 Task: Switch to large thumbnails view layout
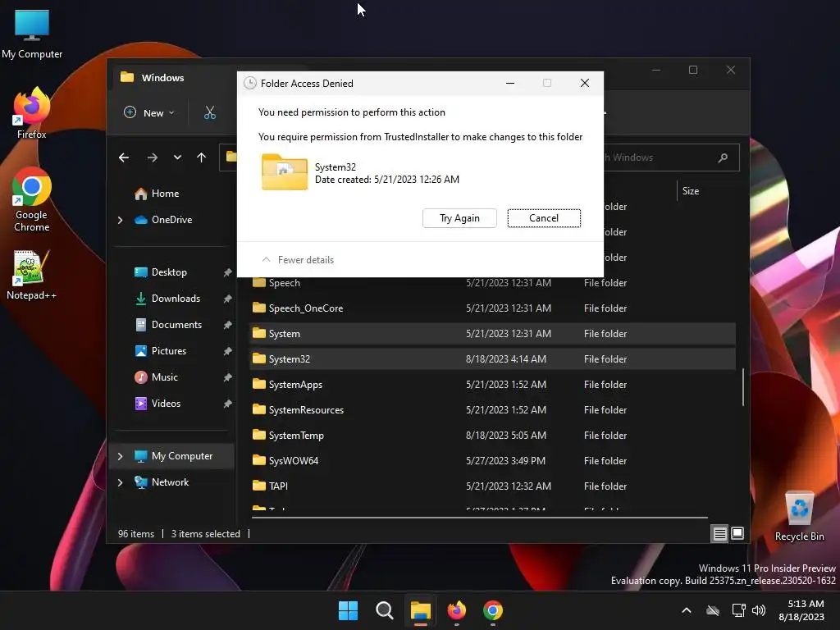[737, 533]
